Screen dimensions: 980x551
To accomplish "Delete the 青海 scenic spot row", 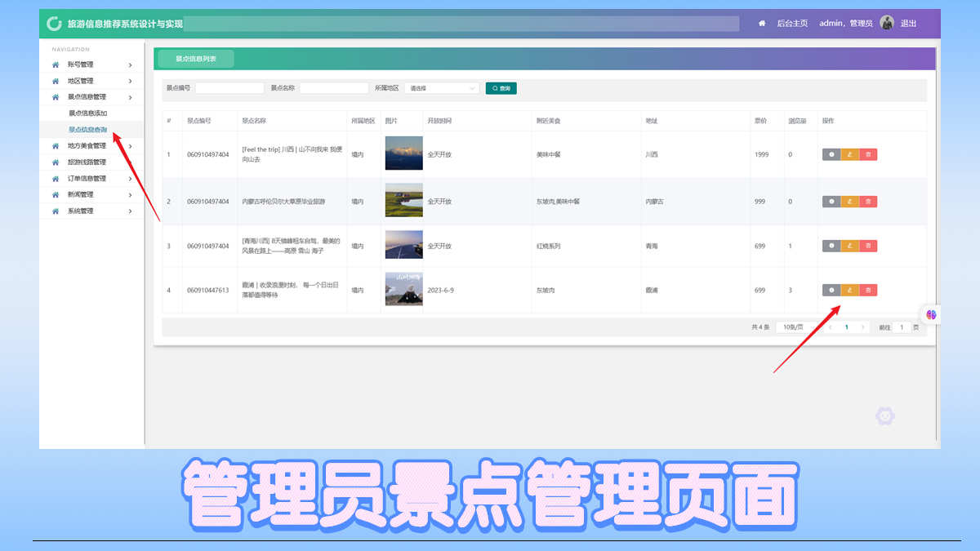I will [x=868, y=246].
